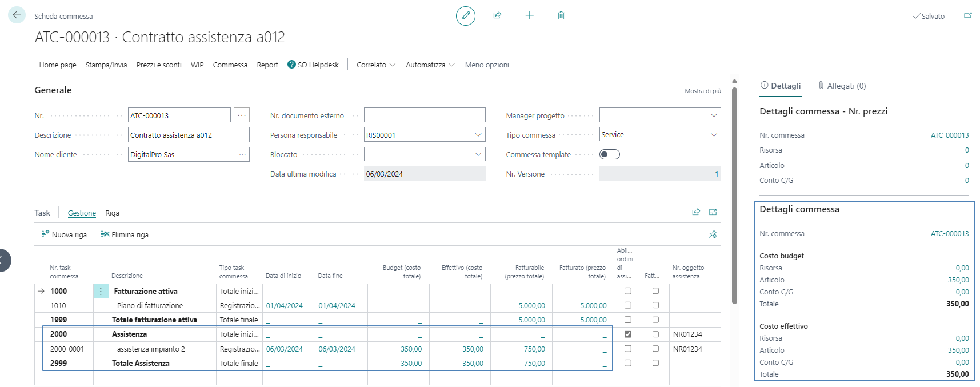Create new record with plus icon
This screenshot has height=387, width=980.
coord(529,15)
